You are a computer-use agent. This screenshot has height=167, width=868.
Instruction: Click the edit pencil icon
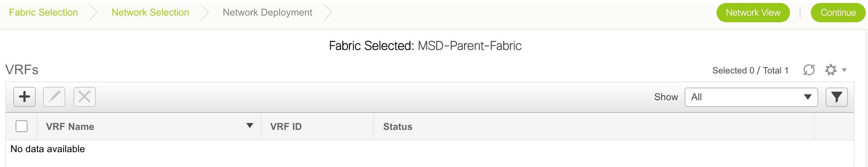pos(54,97)
